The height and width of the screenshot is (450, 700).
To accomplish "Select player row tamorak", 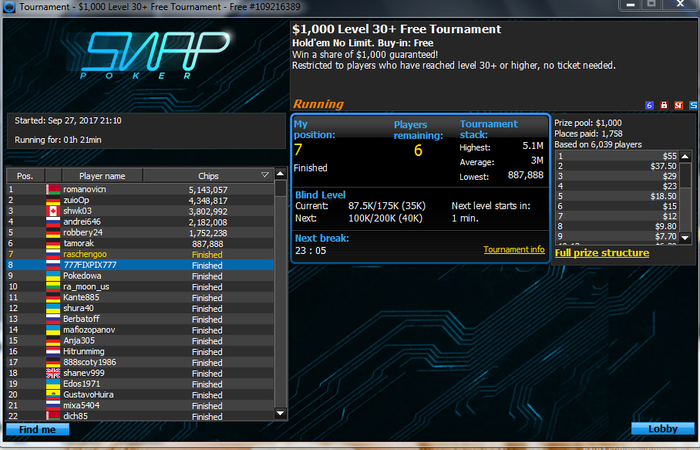I will point(140,243).
